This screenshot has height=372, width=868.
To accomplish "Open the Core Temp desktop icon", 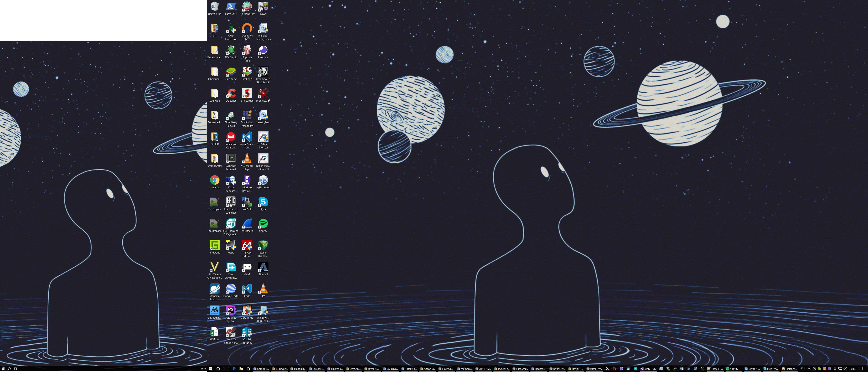I will pos(247,312).
